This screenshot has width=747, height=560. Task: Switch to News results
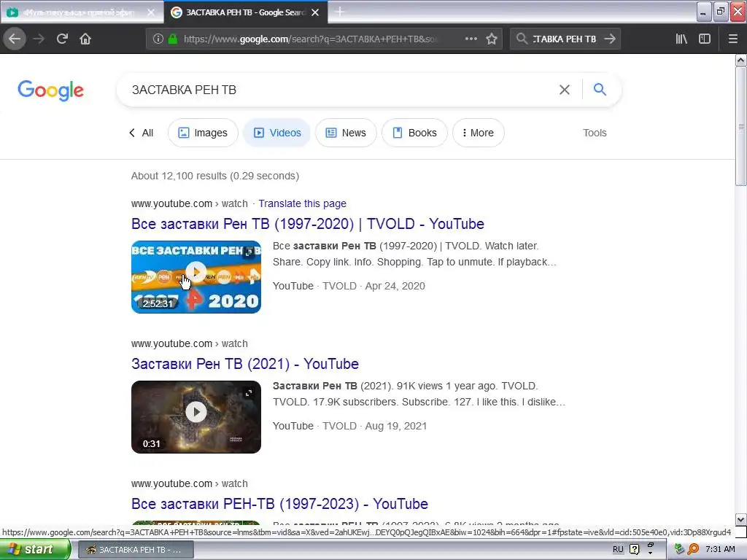346,133
